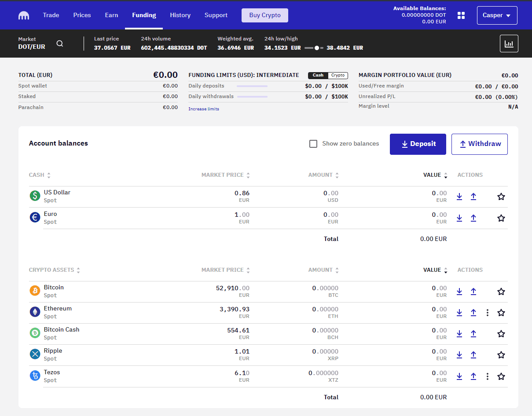Open the market search magnifier icon
The image size is (532, 416).
60,44
